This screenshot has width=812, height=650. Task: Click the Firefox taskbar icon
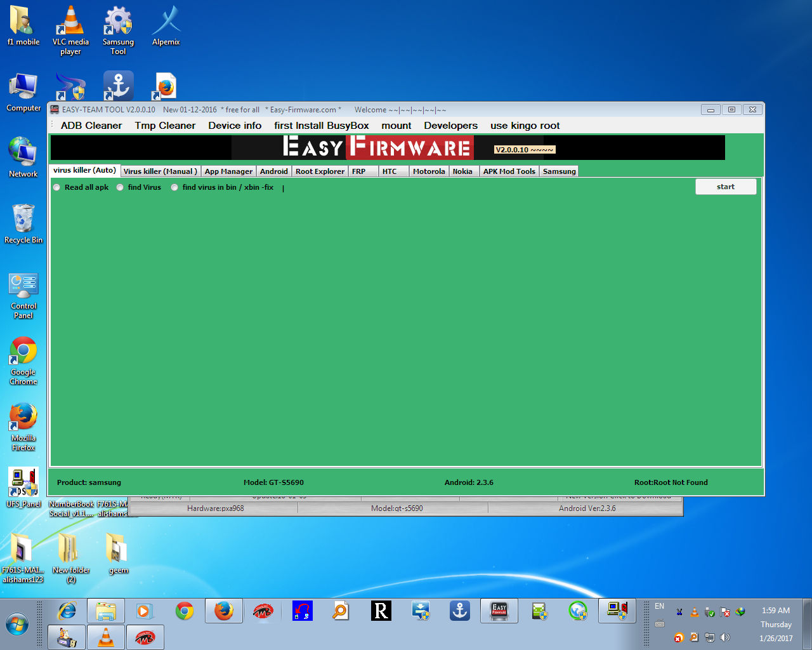tap(224, 611)
